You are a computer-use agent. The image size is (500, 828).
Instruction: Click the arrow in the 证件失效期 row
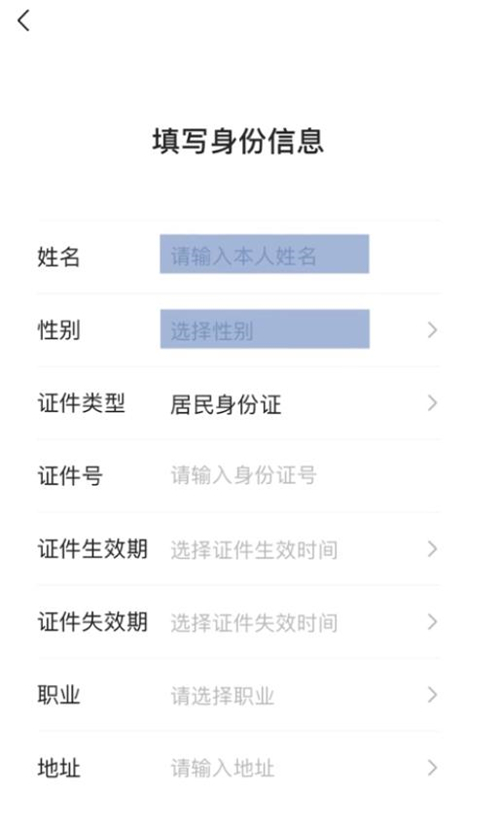point(432,622)
